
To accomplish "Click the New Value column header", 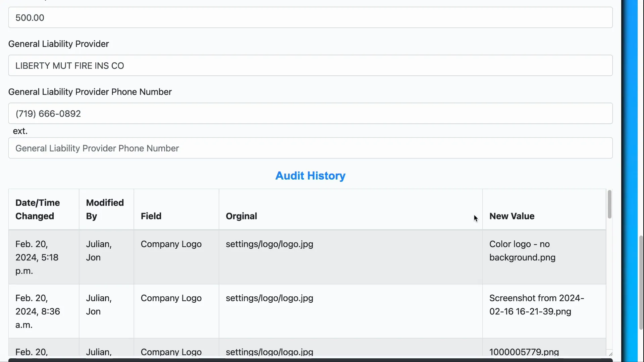I will tap(512, 216).
